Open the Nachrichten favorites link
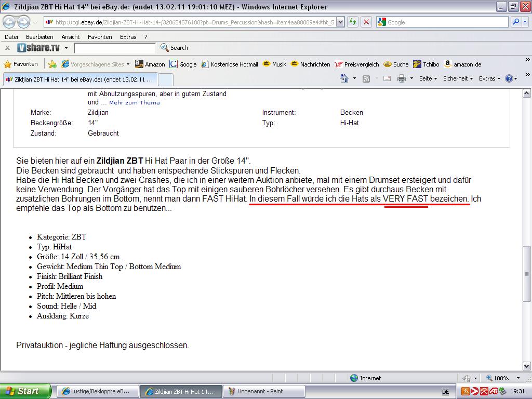 [311, 64]
